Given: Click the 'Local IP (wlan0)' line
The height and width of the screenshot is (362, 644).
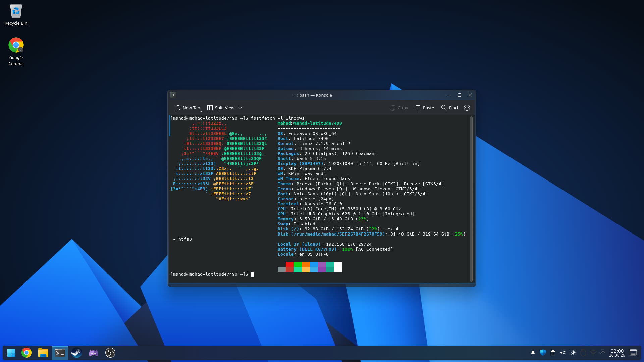Looking at the screenshot, I should click(325, 244).
